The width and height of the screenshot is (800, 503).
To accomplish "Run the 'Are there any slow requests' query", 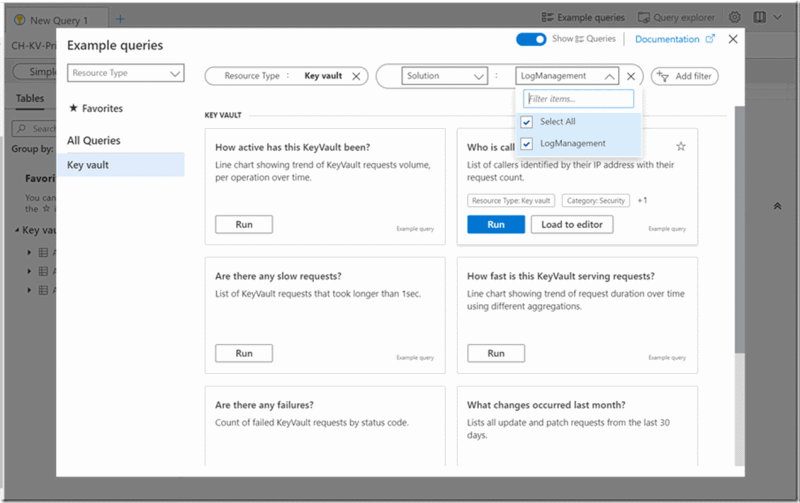I will pos(244,353).
